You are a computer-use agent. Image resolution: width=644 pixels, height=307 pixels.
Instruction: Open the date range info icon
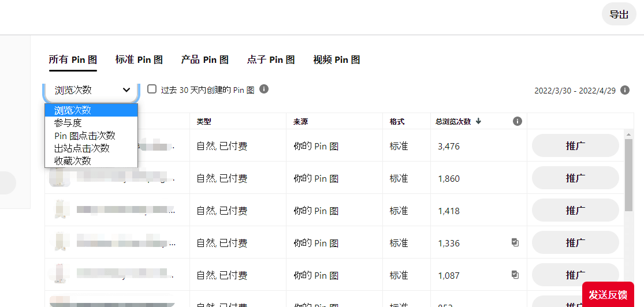click(625, 90)
